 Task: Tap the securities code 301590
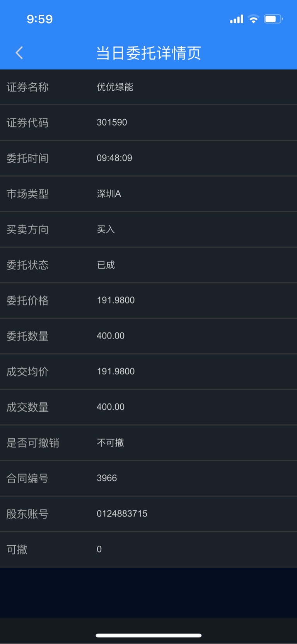112,122
